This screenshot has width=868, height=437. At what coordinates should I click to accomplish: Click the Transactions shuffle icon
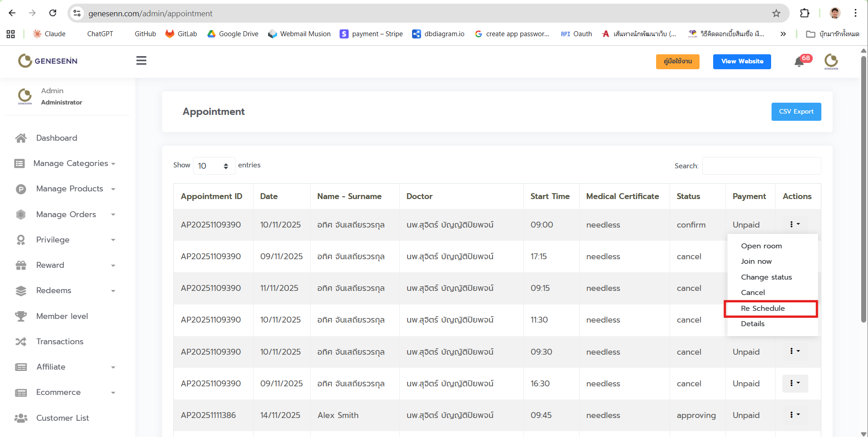point(21,342)
